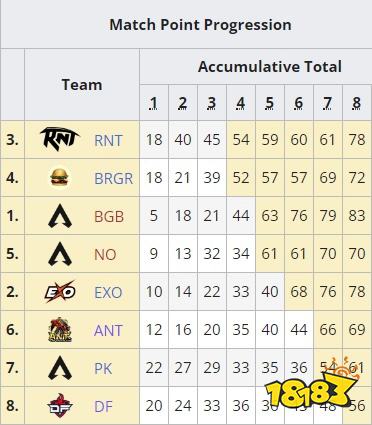Click the Accumulative Total header
This screenshot has height=425, width=372.
pyautogui.click(x=270, y=66)
